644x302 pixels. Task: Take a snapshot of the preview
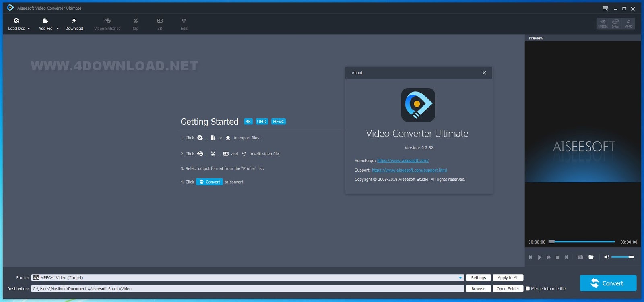[x=580, y=257]
